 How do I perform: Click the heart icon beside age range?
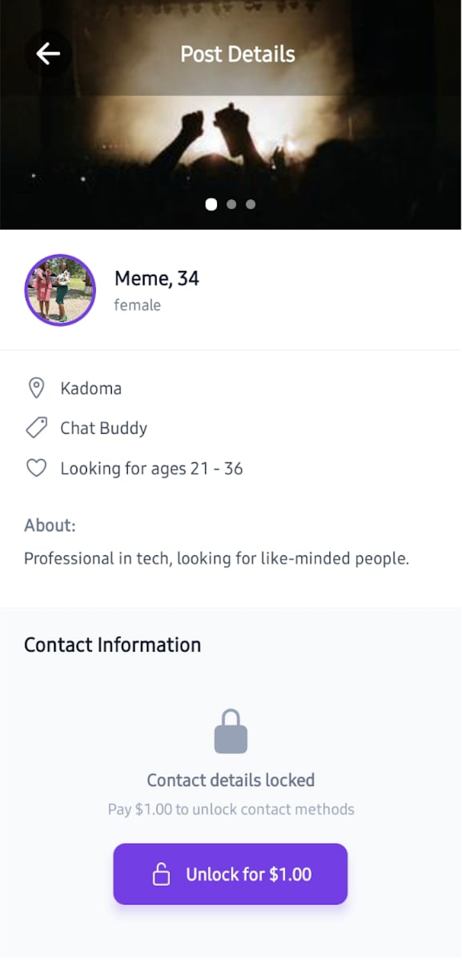(x=36, y=468)
